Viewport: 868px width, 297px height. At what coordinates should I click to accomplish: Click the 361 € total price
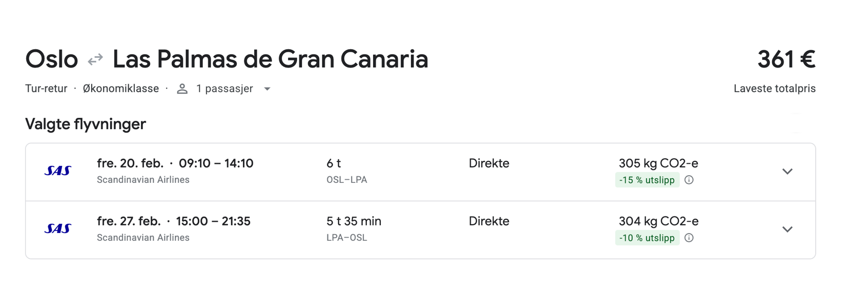[786, 59]
